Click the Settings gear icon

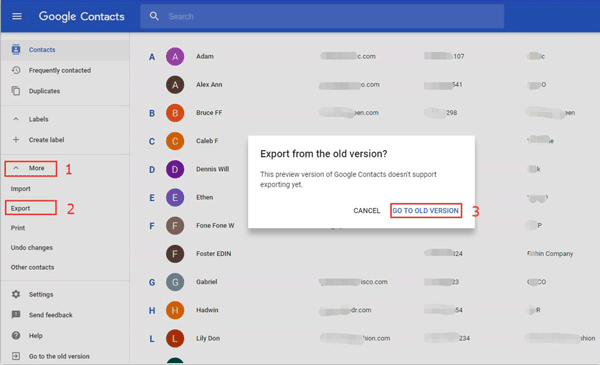pyautogui.click(x=16, y=294)
